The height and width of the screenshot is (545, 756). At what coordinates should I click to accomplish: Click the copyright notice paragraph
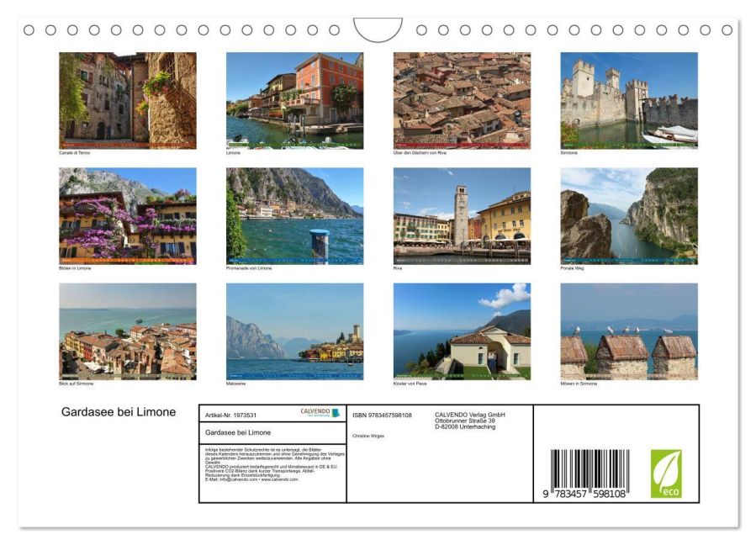coord(275,456)
